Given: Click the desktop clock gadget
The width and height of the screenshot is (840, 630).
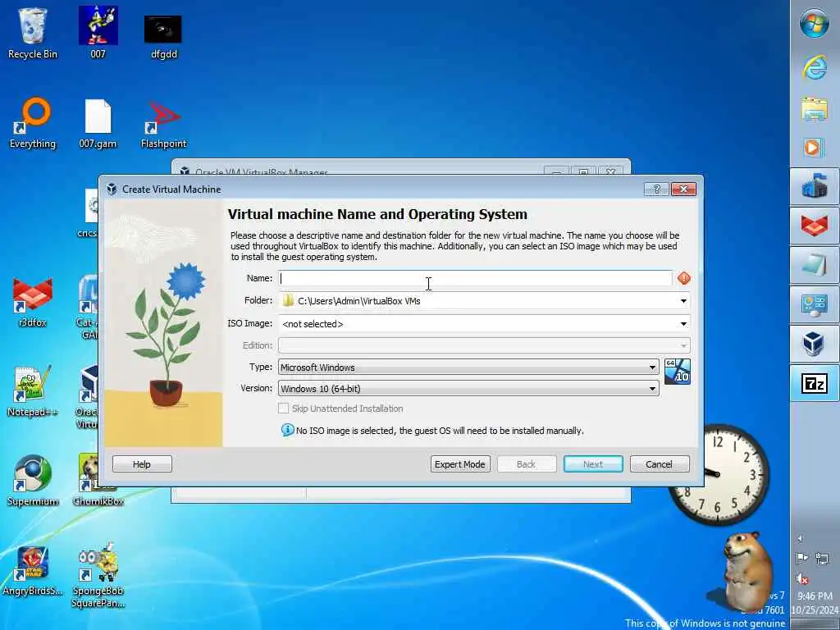Looking at the screenshot, I should click(718, 475).
